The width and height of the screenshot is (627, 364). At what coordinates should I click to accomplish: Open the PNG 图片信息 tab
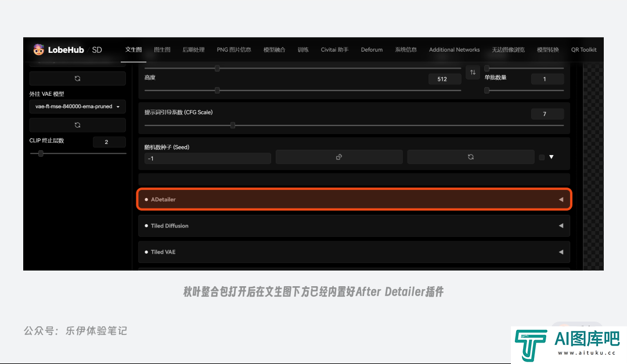click(x=234, y=50)
